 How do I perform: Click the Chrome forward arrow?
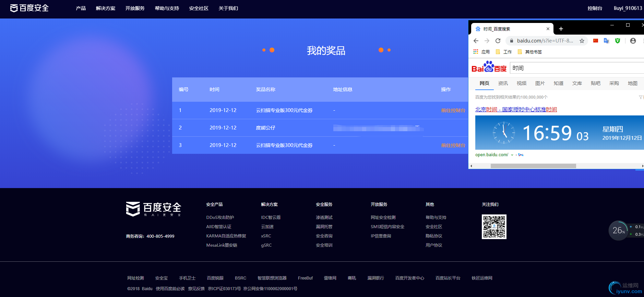(x=487, y=41)
